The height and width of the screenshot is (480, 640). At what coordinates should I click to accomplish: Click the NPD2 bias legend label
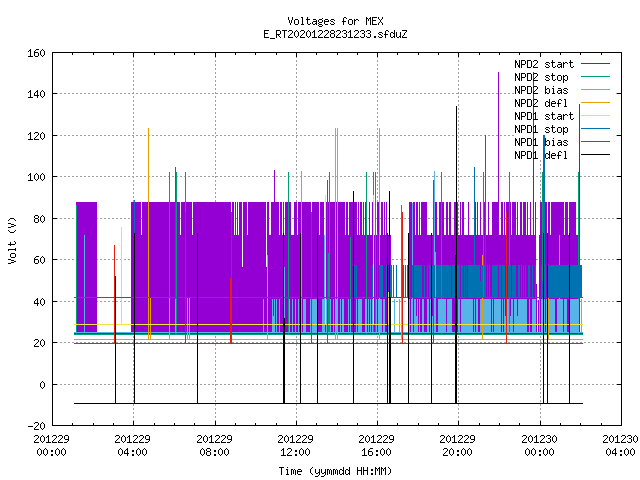[x=541, y=90]
